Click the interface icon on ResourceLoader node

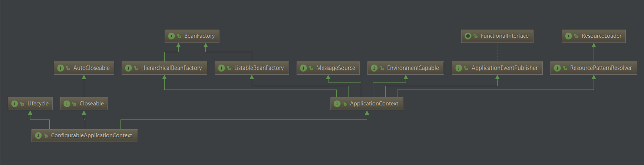pyautogui.click(x=569, y=36)
